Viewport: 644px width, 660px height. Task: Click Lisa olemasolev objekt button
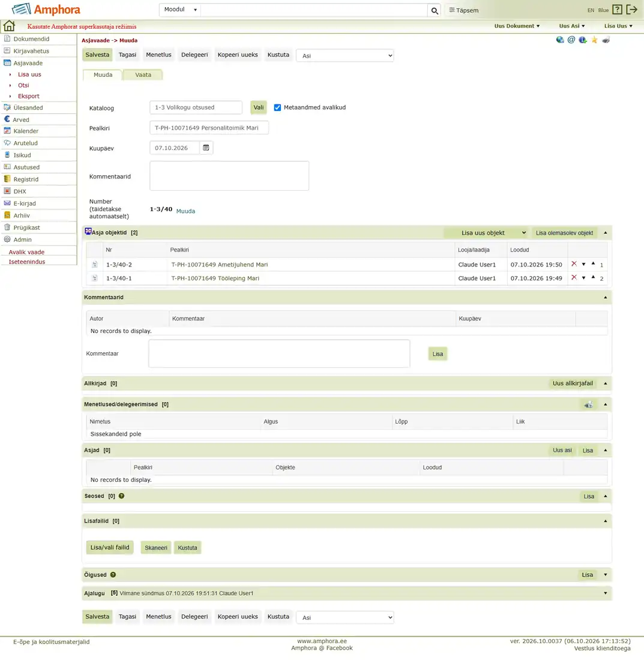pos(564,233)
